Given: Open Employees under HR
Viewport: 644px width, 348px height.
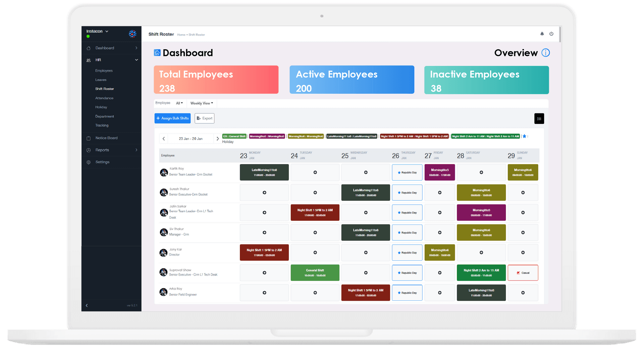Looking at the screenshot, I should pyautogui.click(x=104, y=70).
